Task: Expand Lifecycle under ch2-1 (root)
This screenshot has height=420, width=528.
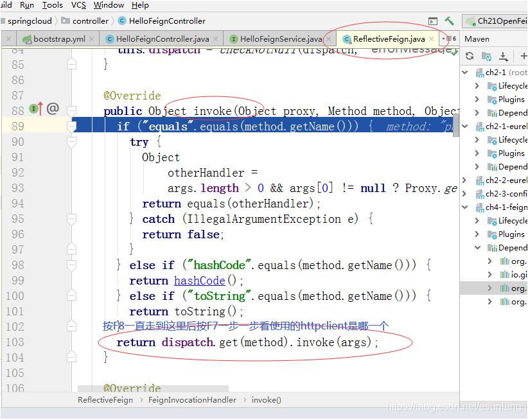Action: pos(477,86)
